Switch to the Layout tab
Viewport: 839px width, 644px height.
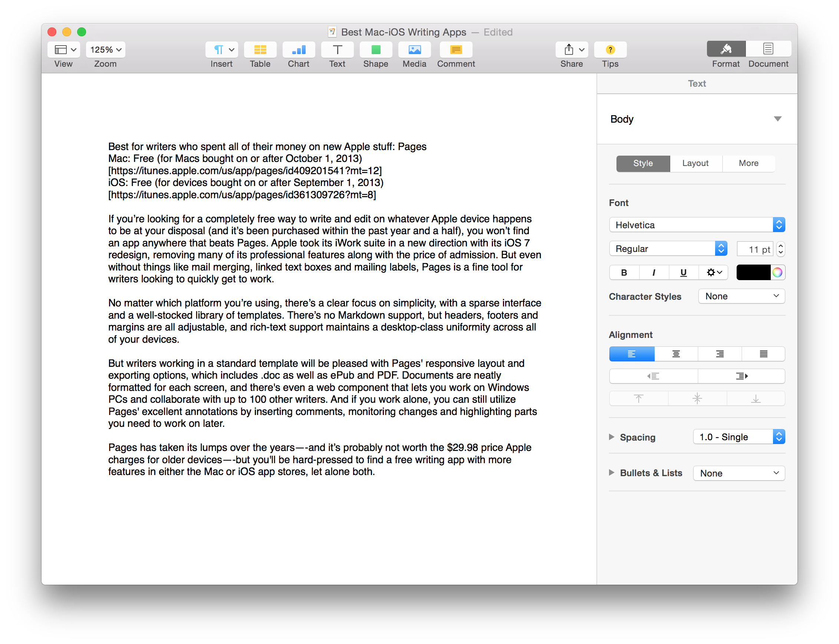pos(695,162)
